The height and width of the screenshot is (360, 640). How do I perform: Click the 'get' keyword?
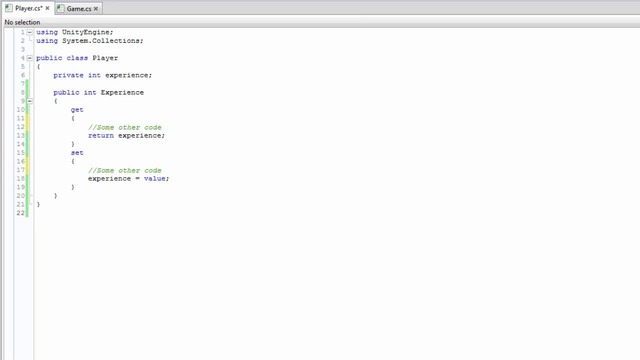click(77, 110)
